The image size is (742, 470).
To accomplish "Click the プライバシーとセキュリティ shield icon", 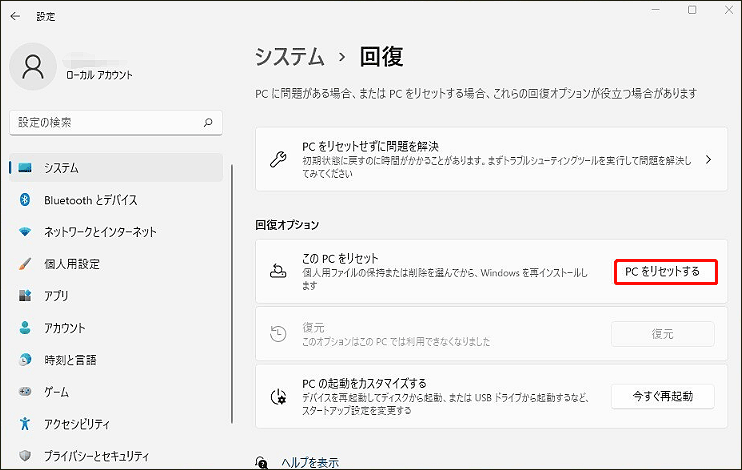I will pyautogui.click(x=25, y=455).
